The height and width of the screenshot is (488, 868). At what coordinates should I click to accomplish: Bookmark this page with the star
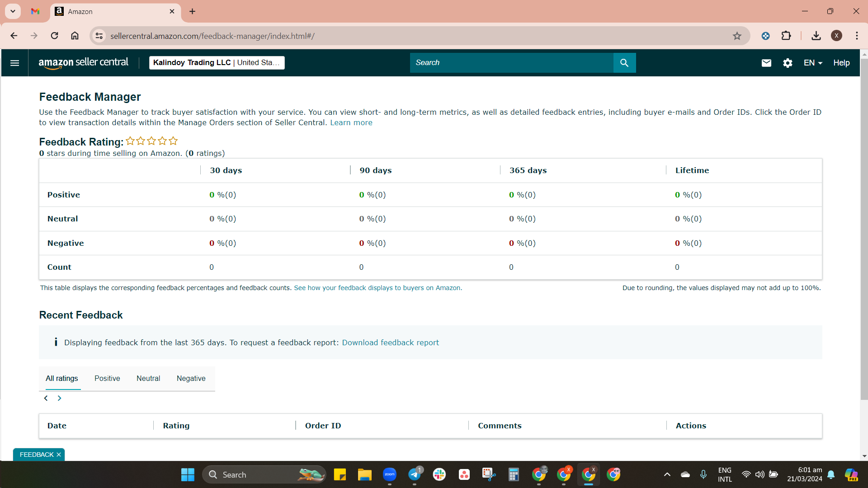pos(737,36)
